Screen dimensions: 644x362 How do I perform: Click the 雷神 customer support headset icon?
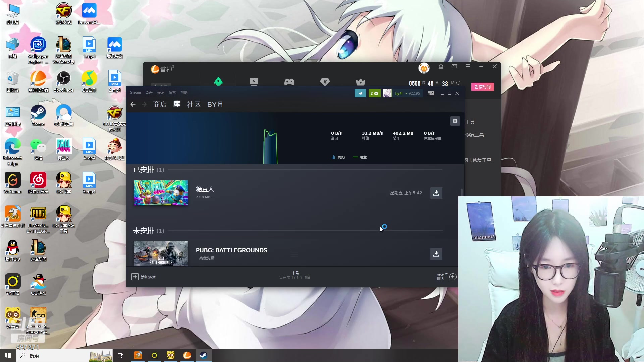pyautogui.click(x=441, y=66)
